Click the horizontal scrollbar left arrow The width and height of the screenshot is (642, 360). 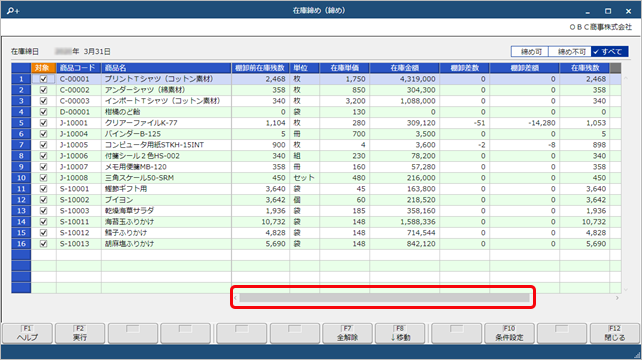235,298
